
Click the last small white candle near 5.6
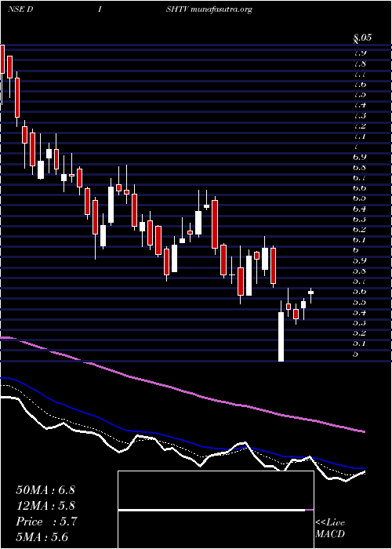click(310, 293)
